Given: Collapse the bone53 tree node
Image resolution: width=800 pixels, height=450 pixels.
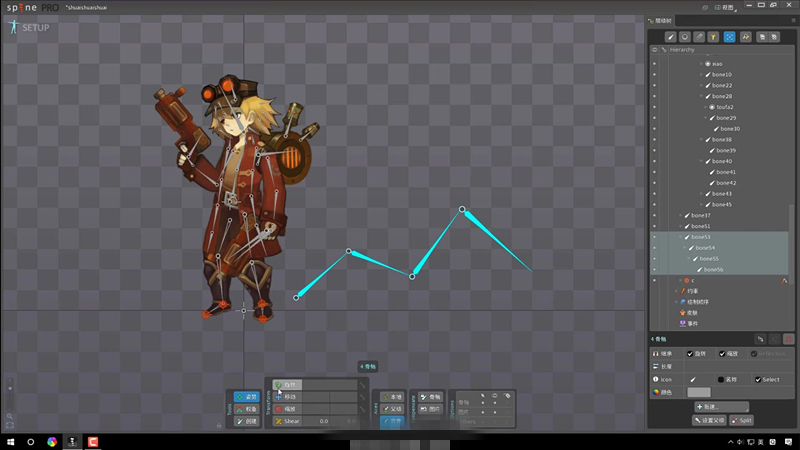Looking at the screenshot, I should pyautogui.click(x=681, y=237).
